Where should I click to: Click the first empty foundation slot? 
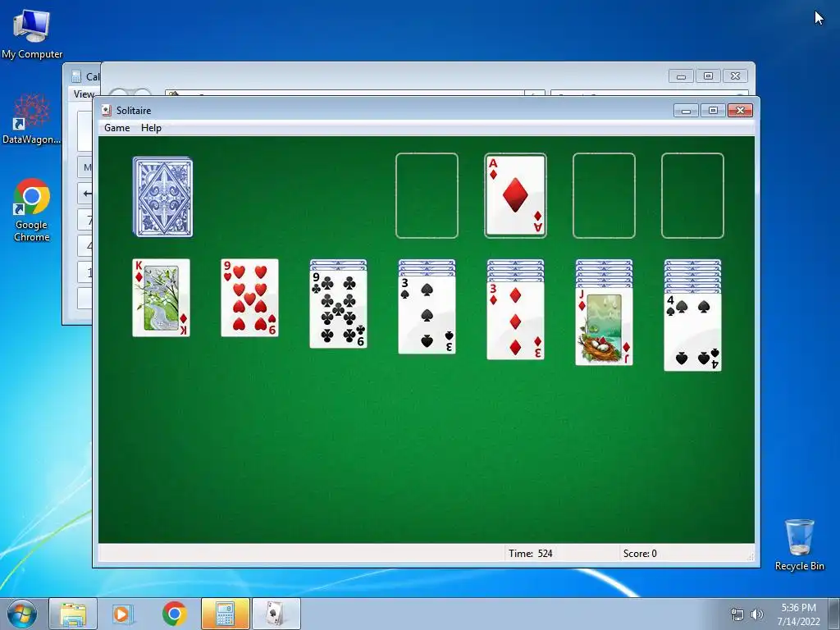(x=427, y=195)
